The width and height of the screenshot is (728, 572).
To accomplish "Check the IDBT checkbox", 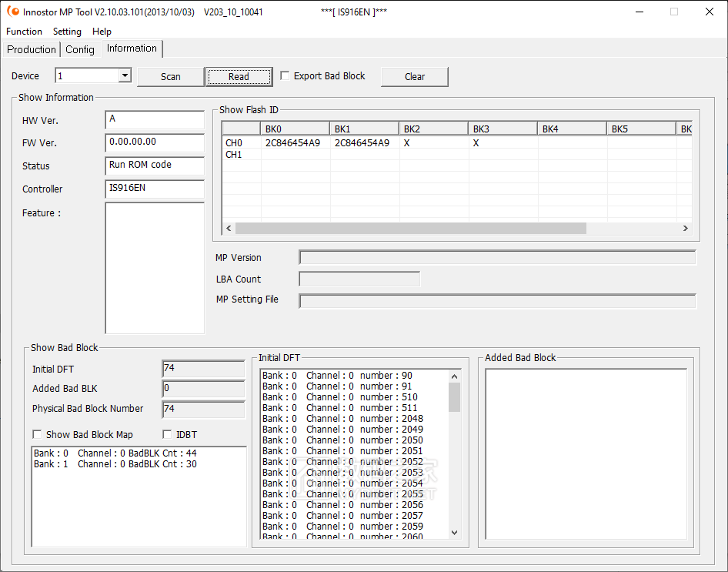I will click(168, 435).
